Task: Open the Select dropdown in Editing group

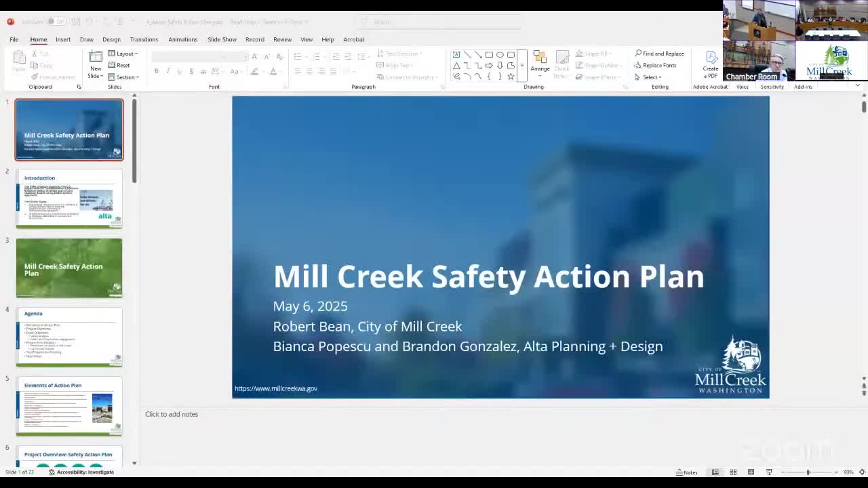Action: pos(648,77)
